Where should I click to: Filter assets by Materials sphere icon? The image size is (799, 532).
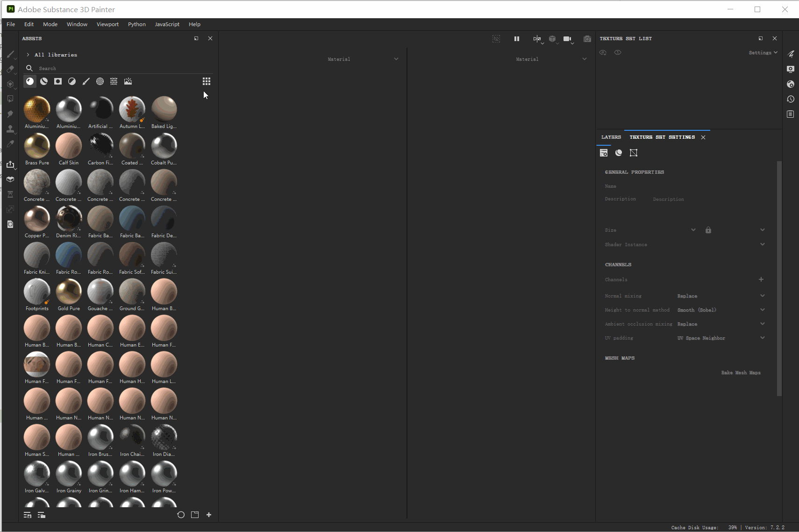[30, 81]
